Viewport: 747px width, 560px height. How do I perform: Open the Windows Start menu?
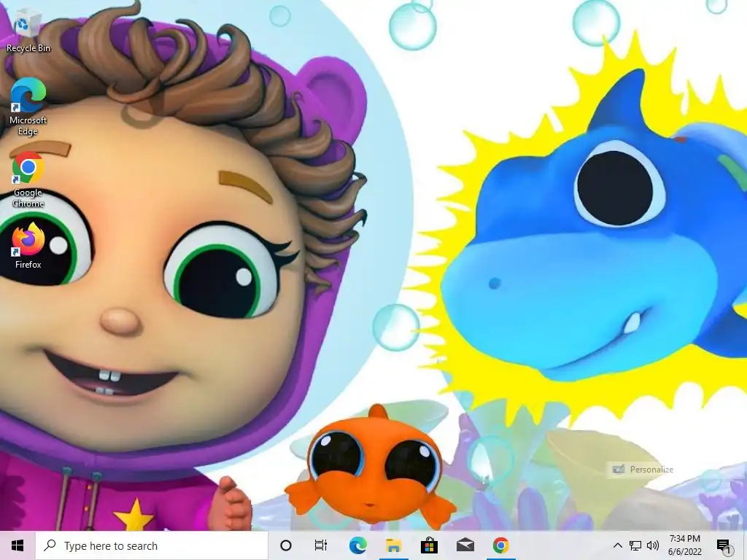click(18, 545)
